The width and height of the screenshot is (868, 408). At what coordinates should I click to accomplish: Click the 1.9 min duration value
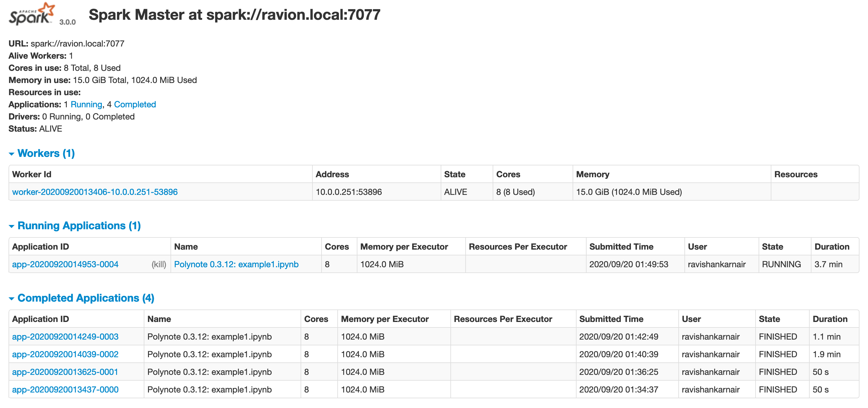(827, 354)
